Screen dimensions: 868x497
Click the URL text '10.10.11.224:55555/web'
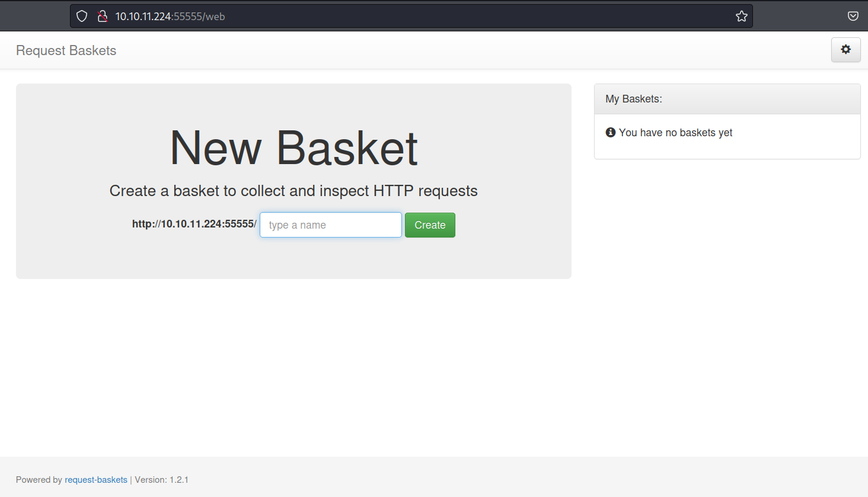170,16
